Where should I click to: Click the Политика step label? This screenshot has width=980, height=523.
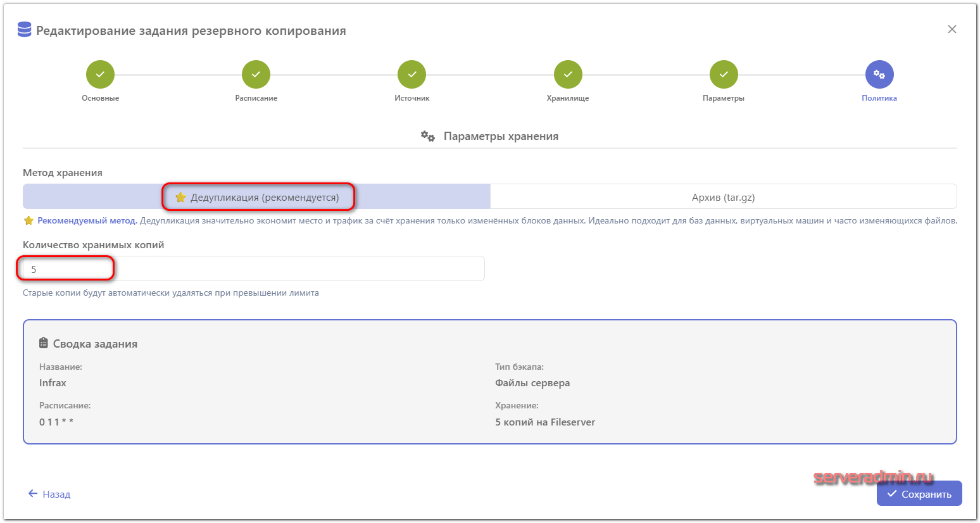879,98
